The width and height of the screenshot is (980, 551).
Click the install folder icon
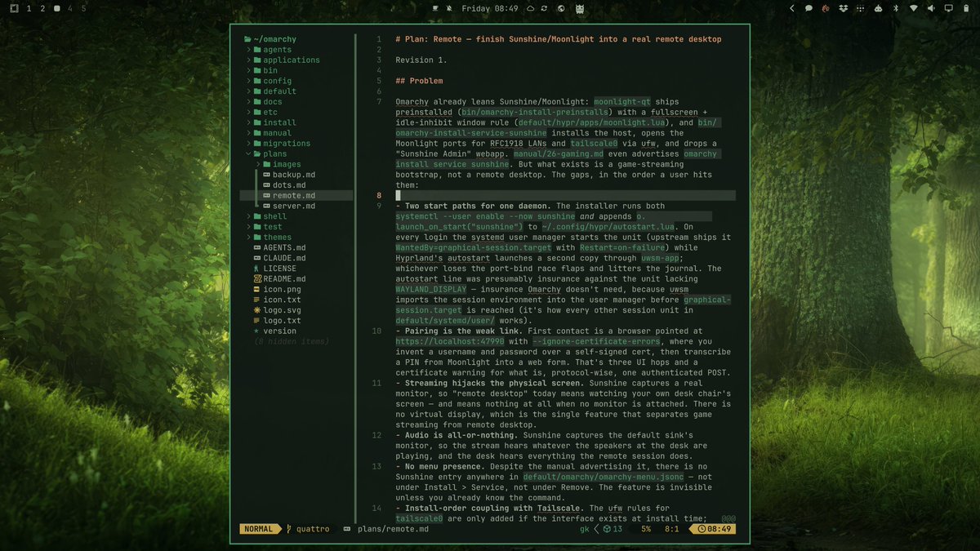(257, 122)
